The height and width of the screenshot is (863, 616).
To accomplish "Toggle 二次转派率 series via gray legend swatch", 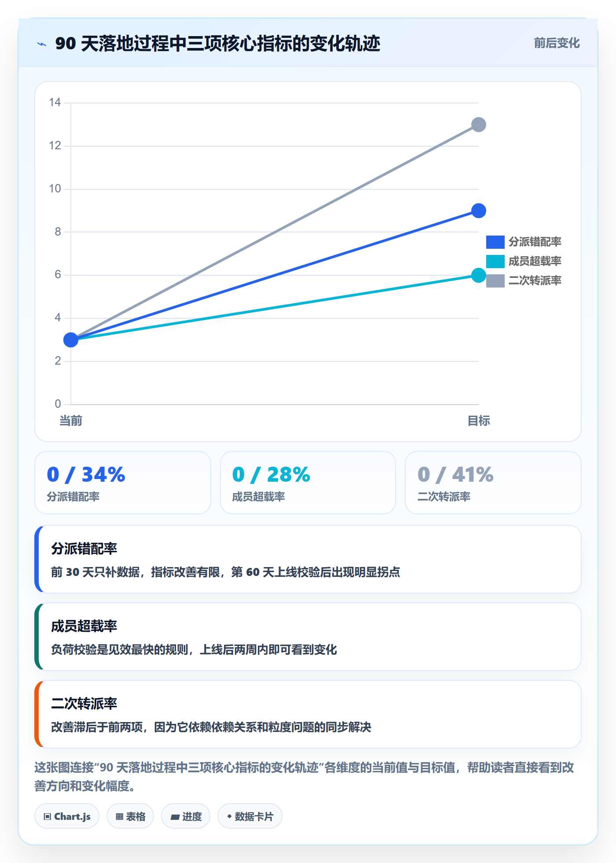I will (x=495, y=281).
